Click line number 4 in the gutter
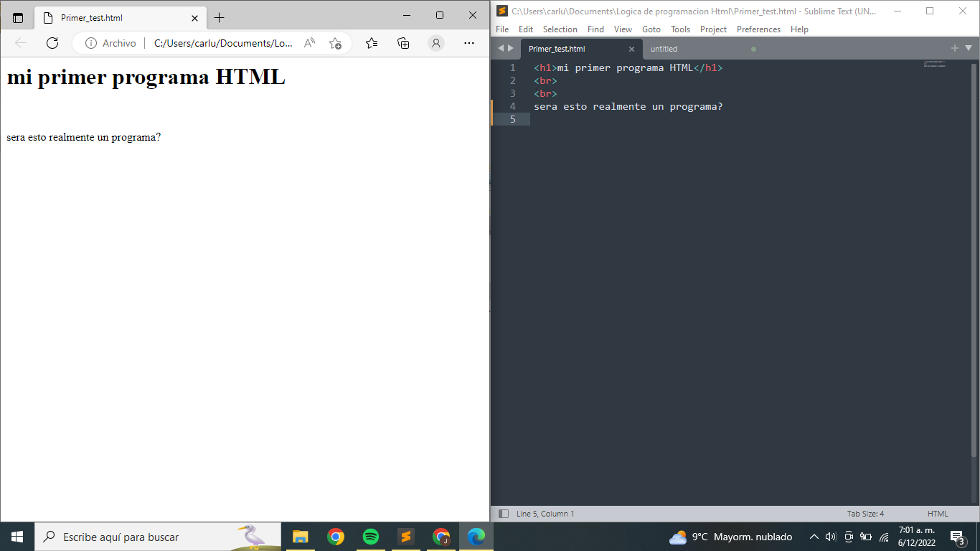This screenshot has width=980, height=551. coord(512,106)
